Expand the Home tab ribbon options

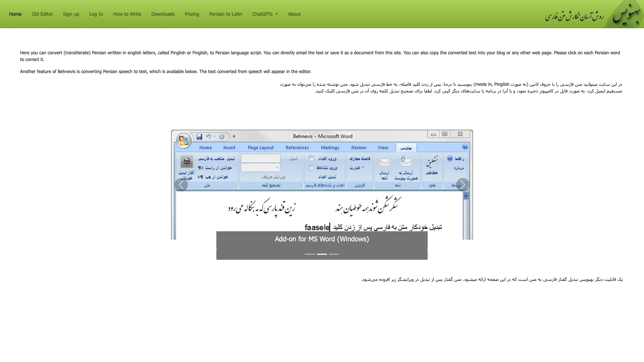click(x=205, y=147)
